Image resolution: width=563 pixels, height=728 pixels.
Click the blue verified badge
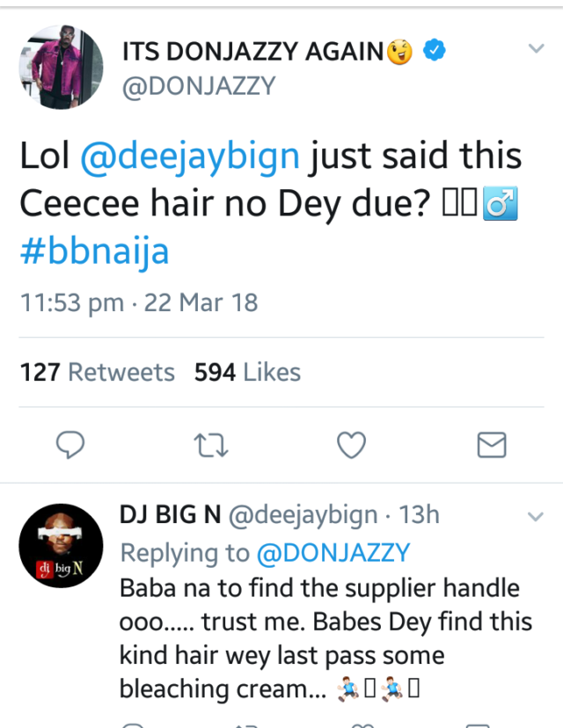[432, 52]
